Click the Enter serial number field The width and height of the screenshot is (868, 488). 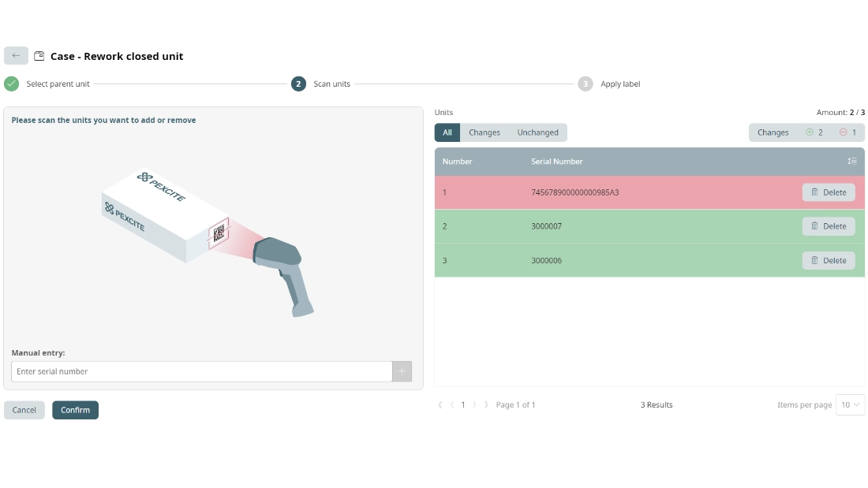pyautogui.click(x=200, y=371)
